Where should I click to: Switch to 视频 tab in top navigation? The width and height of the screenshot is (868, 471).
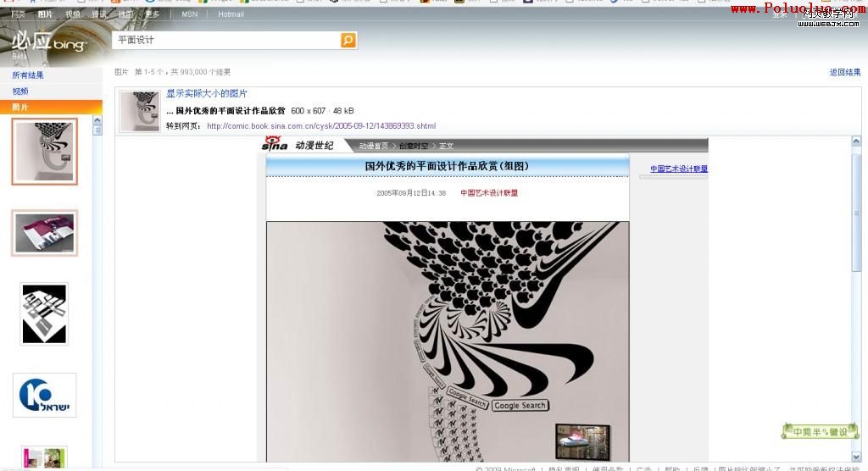tap(73, 14)
